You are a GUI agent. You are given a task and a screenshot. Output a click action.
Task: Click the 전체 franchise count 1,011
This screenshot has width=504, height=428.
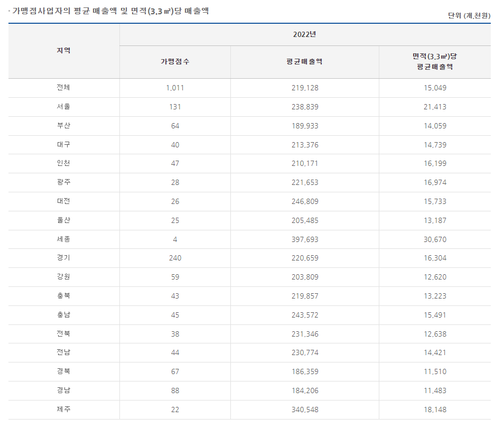click(x=175, y=88)
